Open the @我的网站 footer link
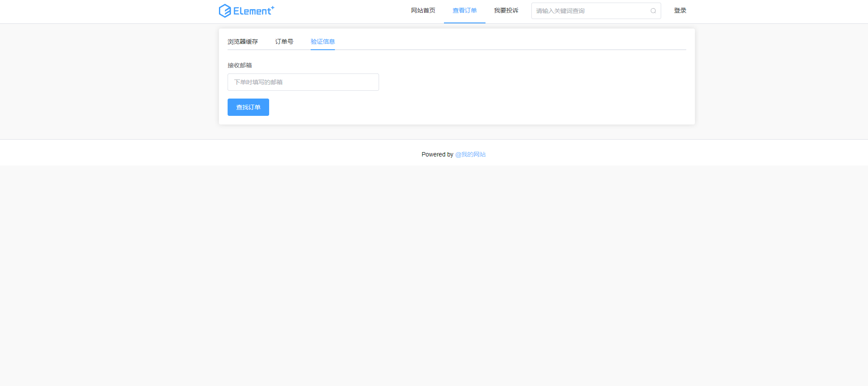 [x=470, y=154]
